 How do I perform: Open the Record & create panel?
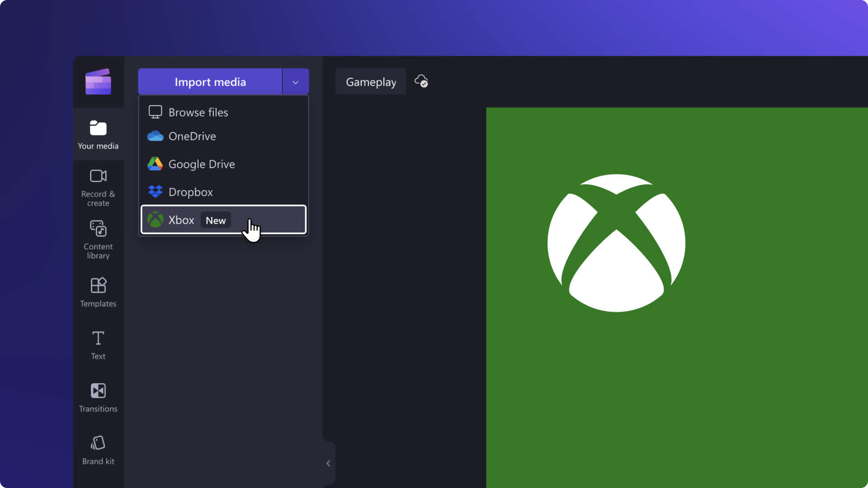[x=99, y=187]
